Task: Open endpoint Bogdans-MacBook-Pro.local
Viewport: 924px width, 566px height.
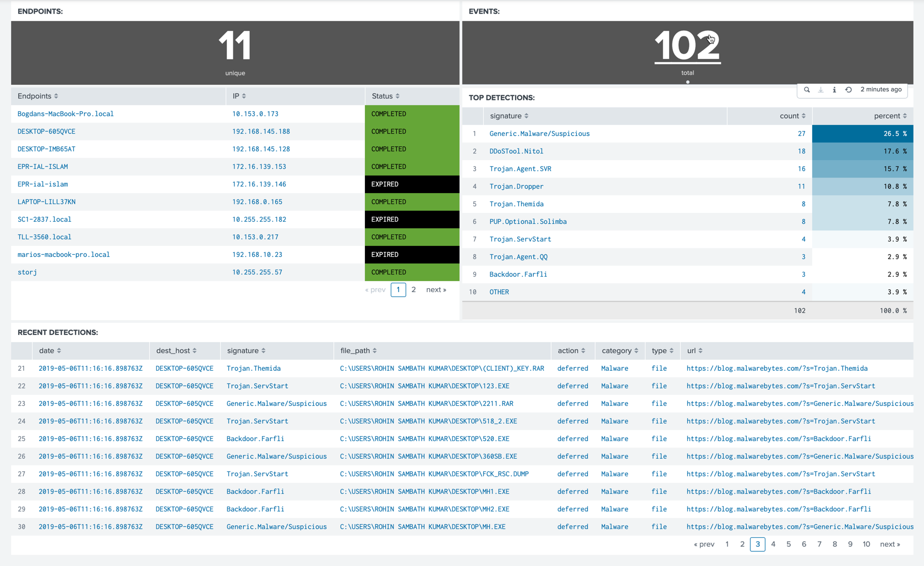Action: [x=65, y=114]
